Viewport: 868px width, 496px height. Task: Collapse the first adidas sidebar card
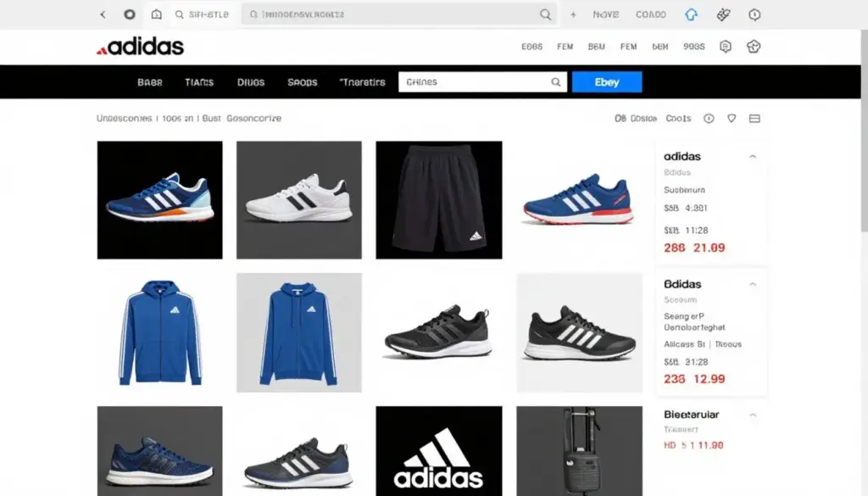click(754, 156)
